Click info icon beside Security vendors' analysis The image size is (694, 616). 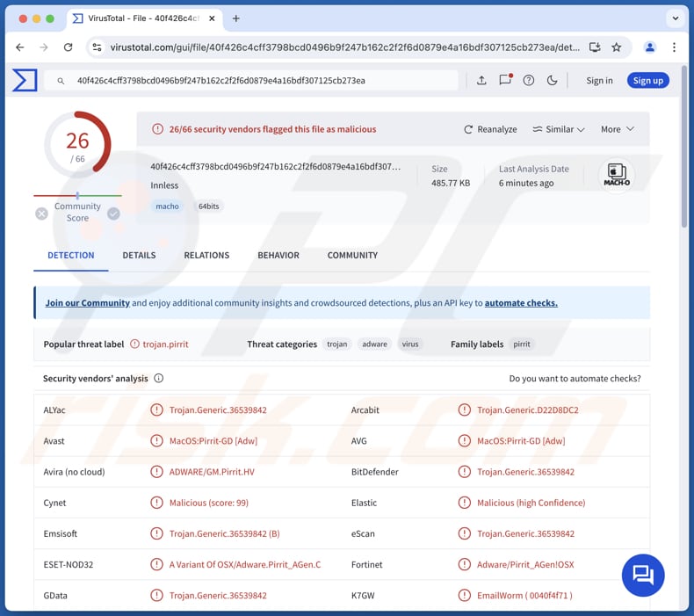pyautogui.click(x=158, y=378)
